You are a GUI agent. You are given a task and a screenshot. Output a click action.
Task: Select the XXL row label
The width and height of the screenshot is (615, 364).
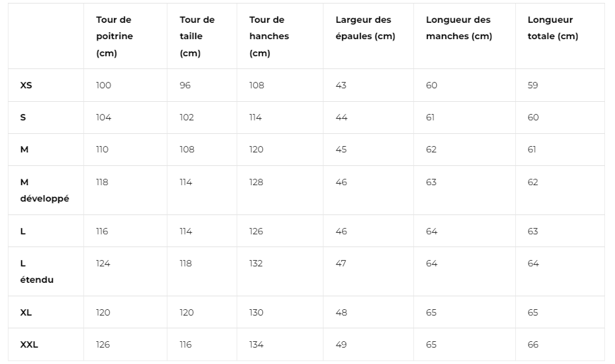[29, 344]
